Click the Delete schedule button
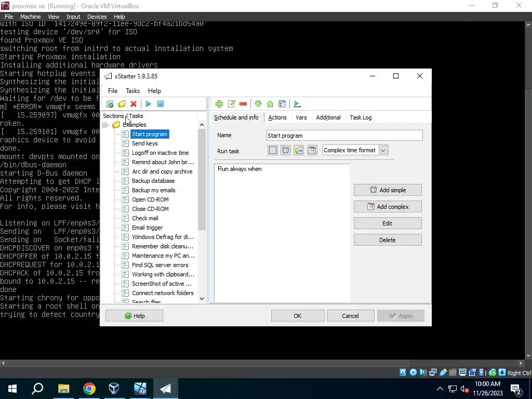Screen dimensions: 532x399 [388, 240]
